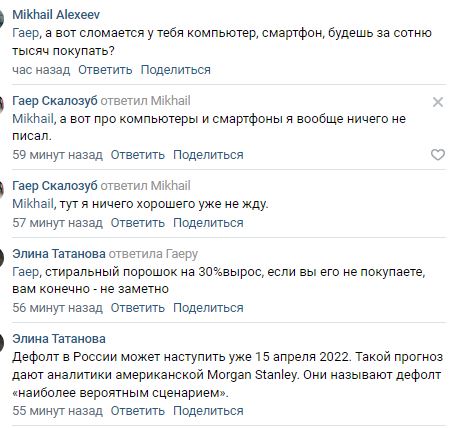Click 'ответил Mikhail' reference in first reply
This screenshot has height=428, width=461.
click(x=145, y=101)
